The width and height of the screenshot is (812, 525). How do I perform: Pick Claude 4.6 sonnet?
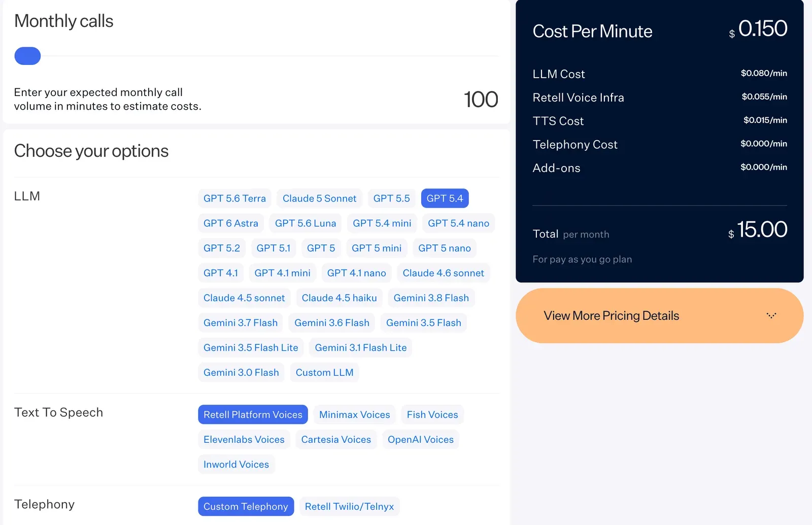pos(443,273)
